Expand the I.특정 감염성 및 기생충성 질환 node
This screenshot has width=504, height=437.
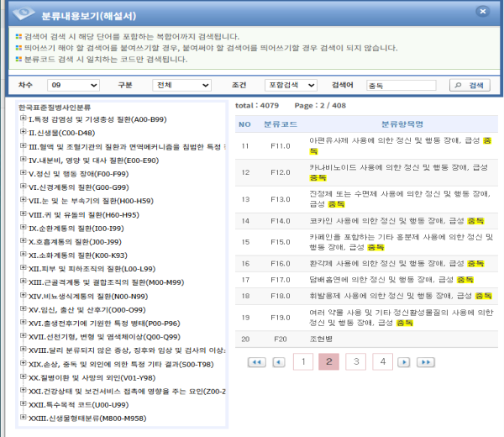[22, 118]
